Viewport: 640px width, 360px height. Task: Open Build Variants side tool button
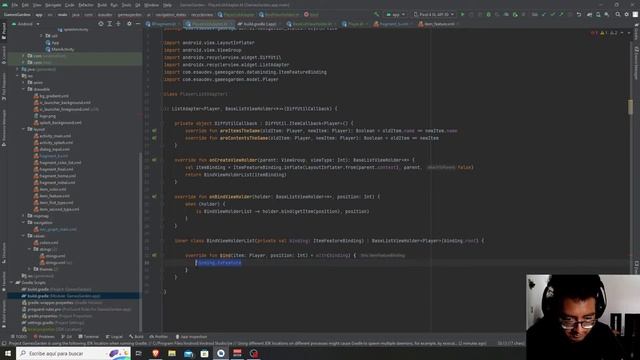click(x=4, y=314)
